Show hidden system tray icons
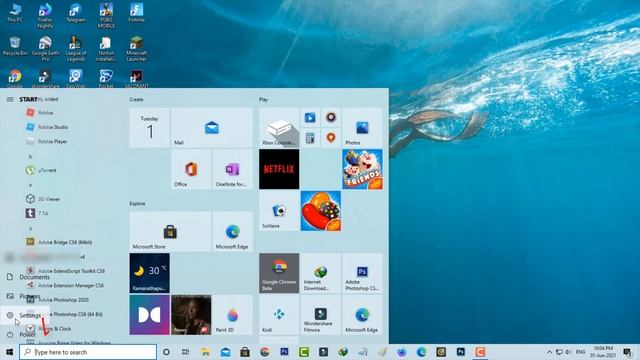640x360 pixels. (x=549, y=352)
